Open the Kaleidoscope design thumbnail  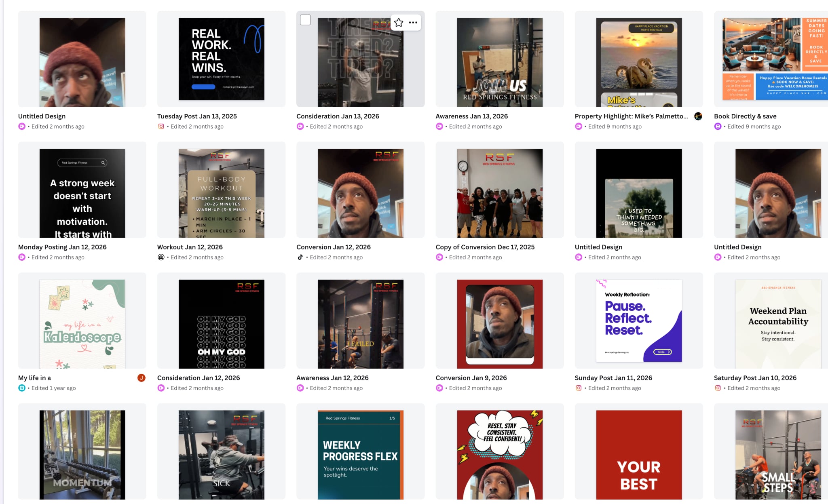click(x=82, y=324)
